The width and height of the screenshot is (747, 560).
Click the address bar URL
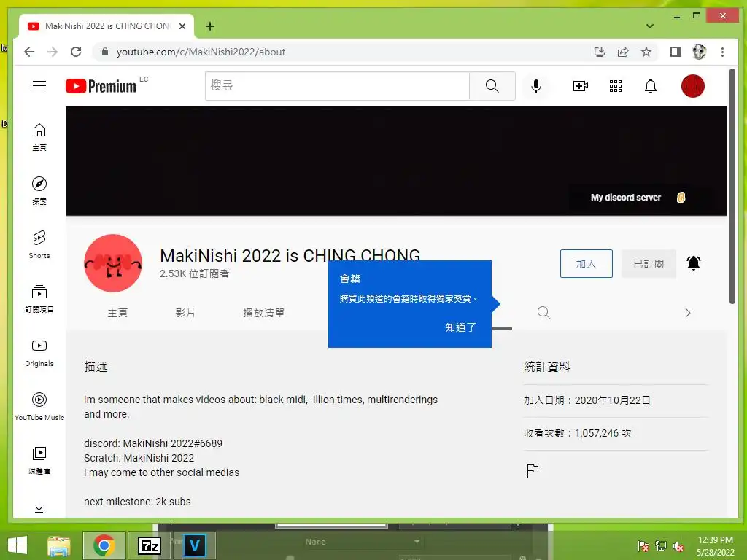pyautogui.click(x=201, y=52)
